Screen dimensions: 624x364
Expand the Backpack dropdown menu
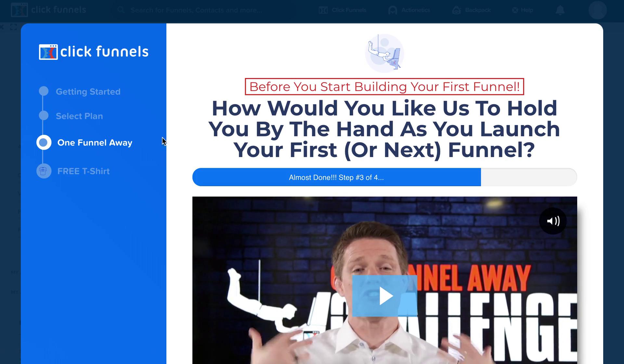[x=477, y=9]
